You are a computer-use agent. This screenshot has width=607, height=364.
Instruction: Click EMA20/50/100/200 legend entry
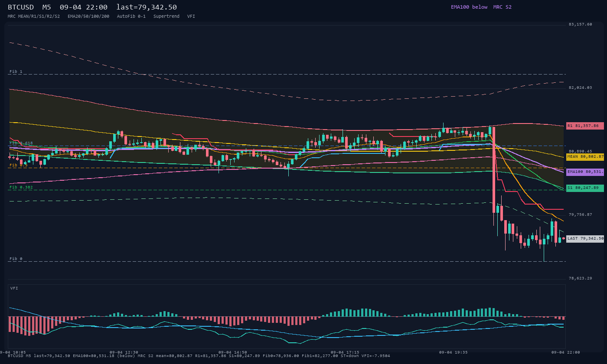(88, 16)
